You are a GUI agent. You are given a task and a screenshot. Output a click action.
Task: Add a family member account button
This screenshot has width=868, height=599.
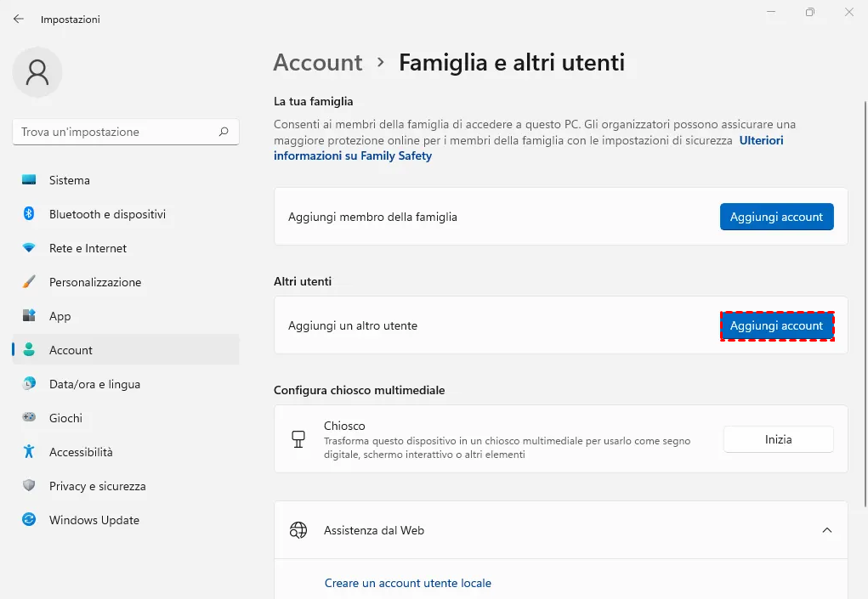click(776, 217)
